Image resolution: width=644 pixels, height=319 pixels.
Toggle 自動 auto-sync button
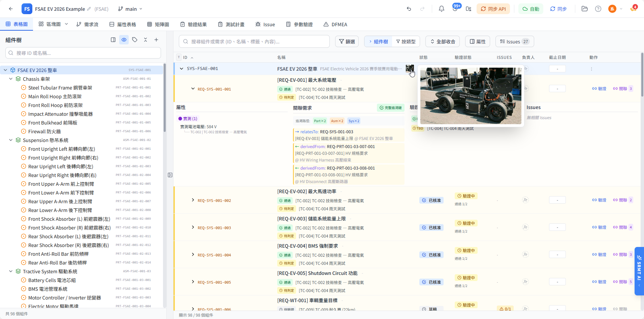tap(531, 9)
